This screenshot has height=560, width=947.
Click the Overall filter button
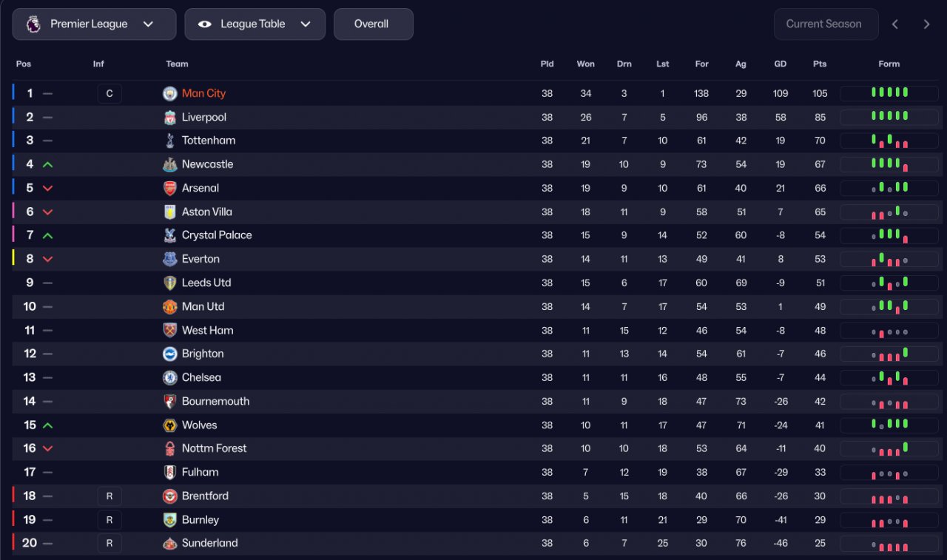tap(373, 24)
